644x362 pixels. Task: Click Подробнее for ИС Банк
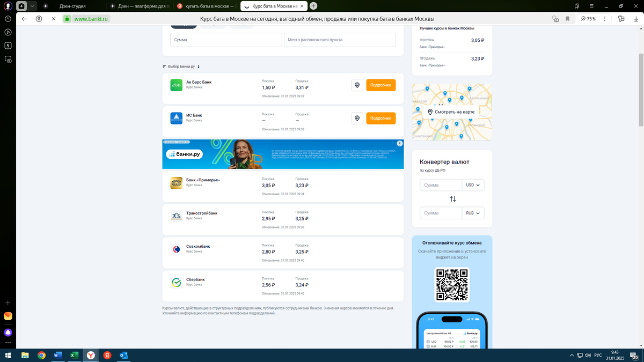[380, 118]
